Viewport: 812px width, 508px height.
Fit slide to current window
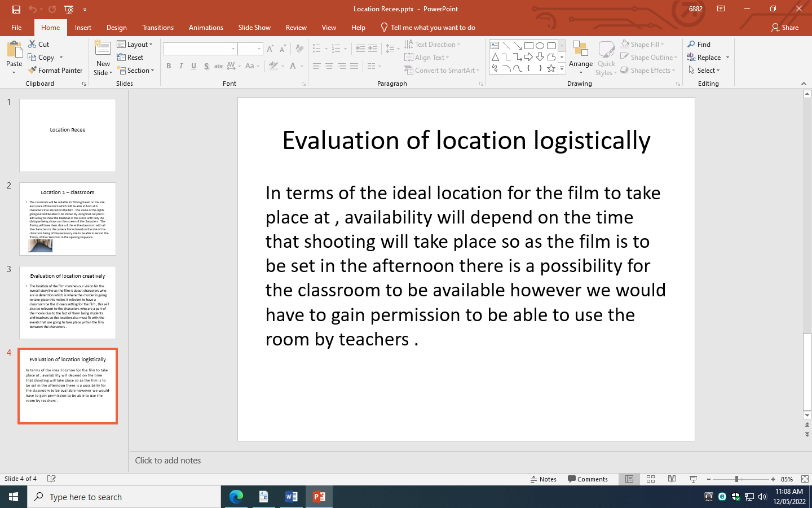tap(805, 479)
